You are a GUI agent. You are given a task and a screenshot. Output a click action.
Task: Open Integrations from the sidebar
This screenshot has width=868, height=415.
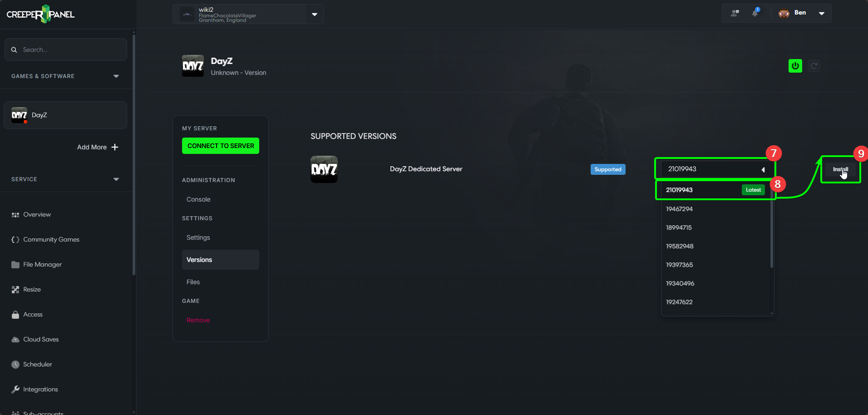pos(40,389)
